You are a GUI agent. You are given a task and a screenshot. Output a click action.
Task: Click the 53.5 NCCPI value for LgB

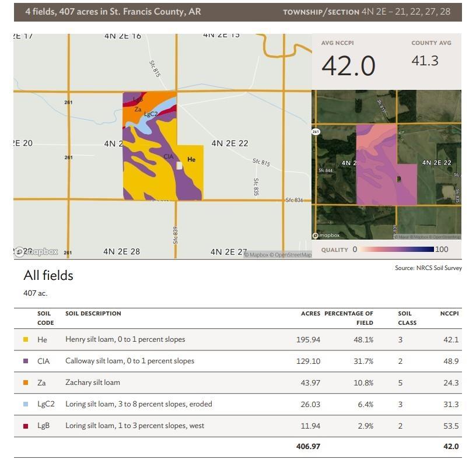451,426
